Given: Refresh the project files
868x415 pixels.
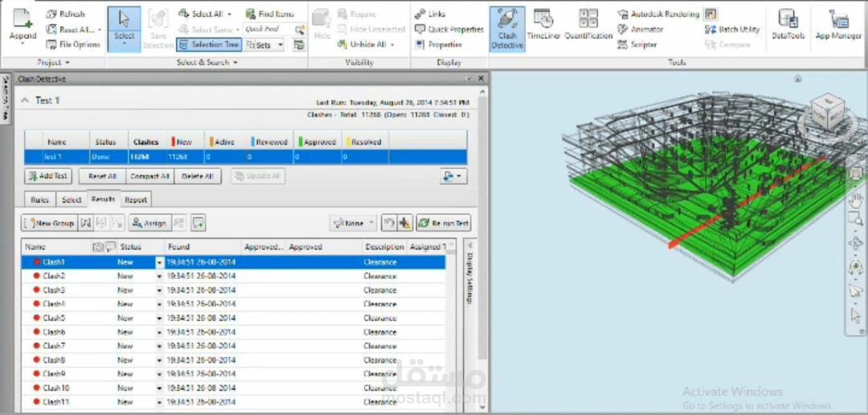Looking at the screenshot, I should tap(65, 14).
